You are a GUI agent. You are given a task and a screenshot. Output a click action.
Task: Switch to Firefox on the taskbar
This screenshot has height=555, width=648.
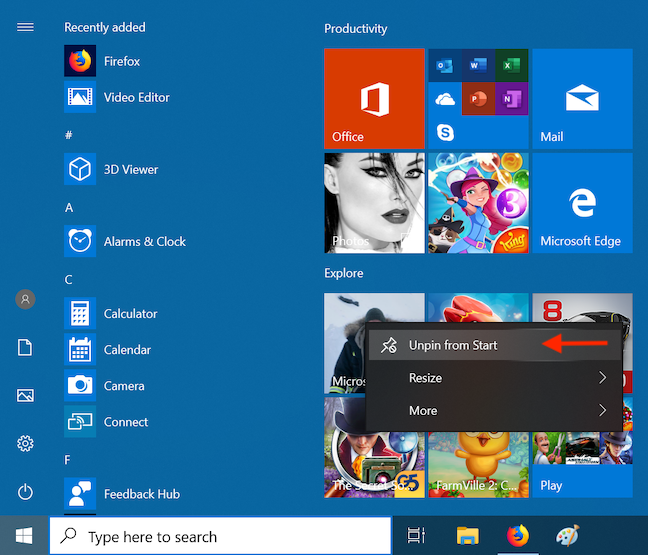[x=518, y=536]
